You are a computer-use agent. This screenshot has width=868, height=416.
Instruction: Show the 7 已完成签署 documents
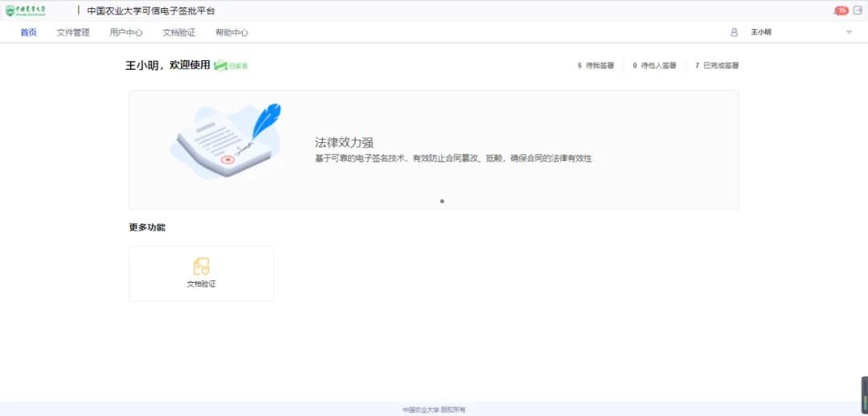click(717, 66)
